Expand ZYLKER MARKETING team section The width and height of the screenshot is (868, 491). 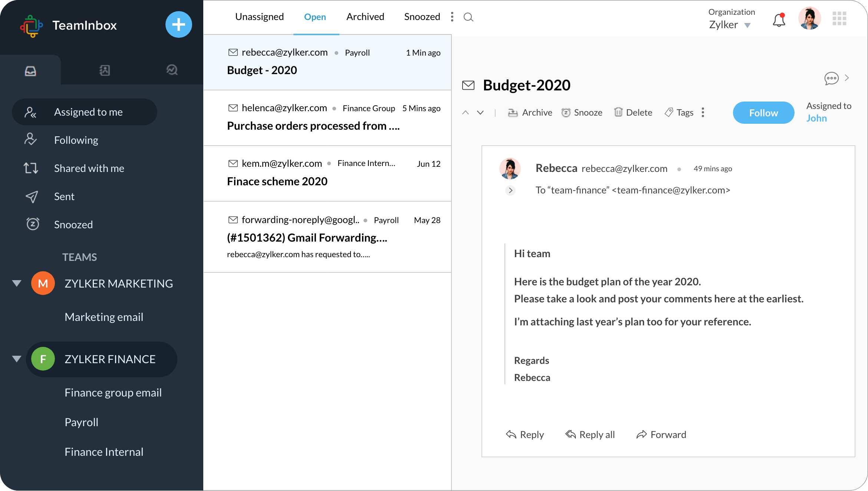(x=16, y=283)
